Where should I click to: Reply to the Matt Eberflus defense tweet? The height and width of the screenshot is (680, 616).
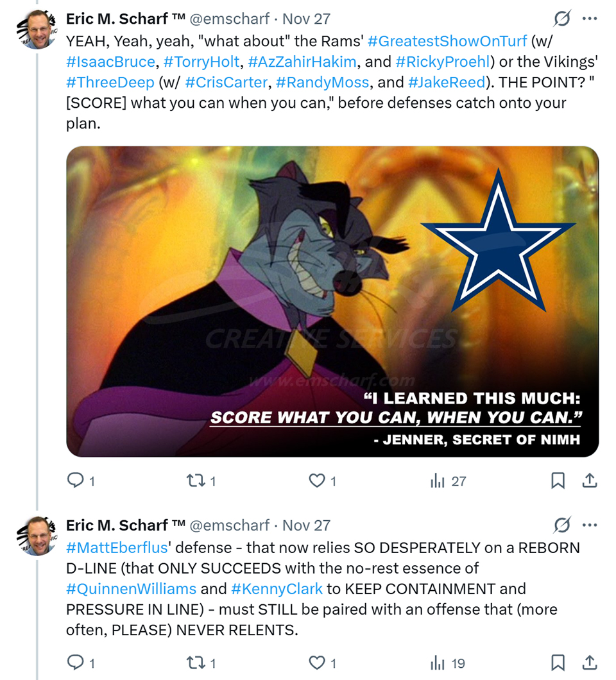pyautogui.click(x=76, y=662)
